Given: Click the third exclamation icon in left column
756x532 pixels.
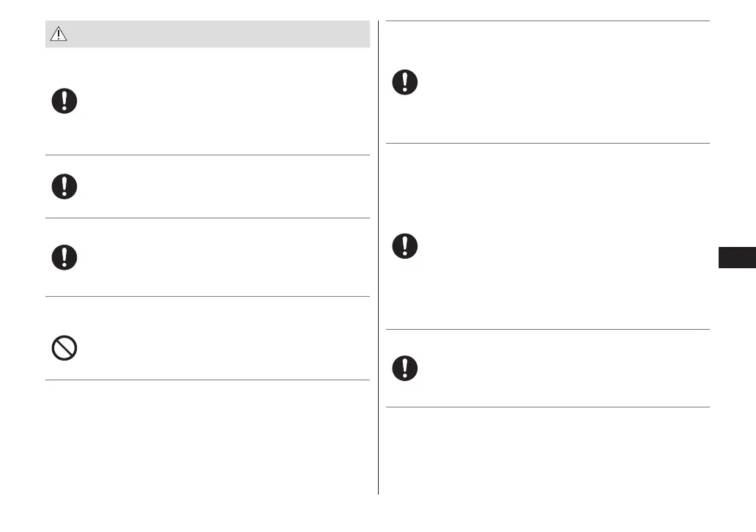Looking at the screenshot, I should [64, 256].
